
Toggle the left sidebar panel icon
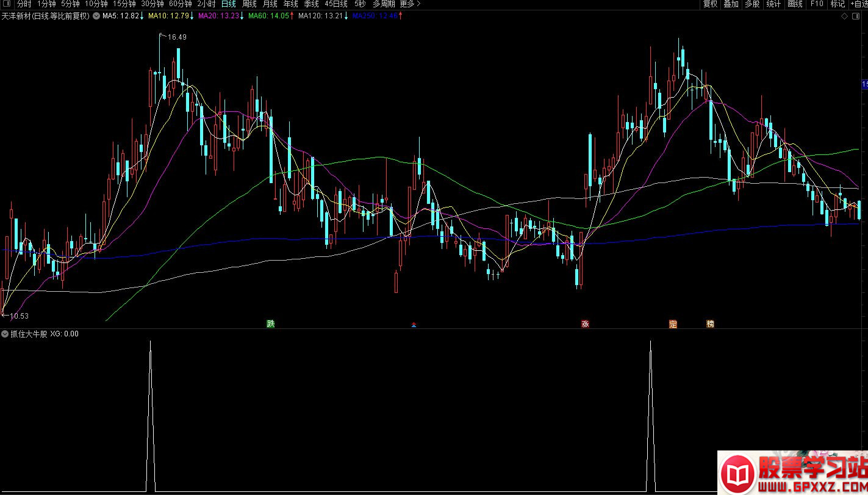(x=6, y=4)
